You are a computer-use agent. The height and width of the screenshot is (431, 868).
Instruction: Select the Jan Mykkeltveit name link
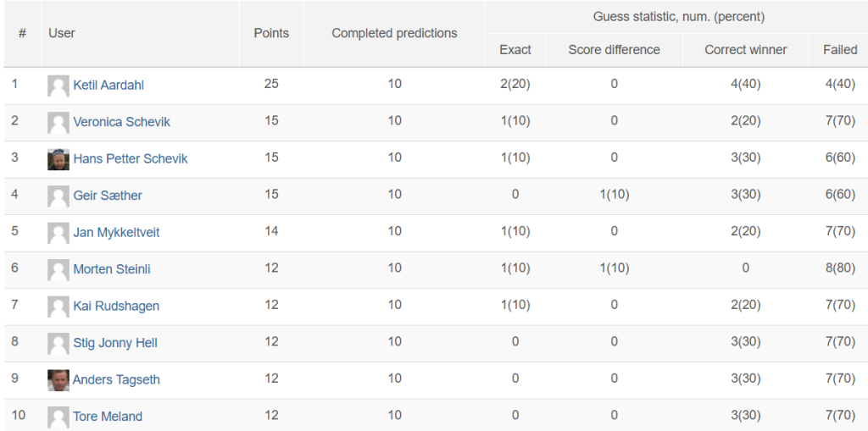click(116, 232)
